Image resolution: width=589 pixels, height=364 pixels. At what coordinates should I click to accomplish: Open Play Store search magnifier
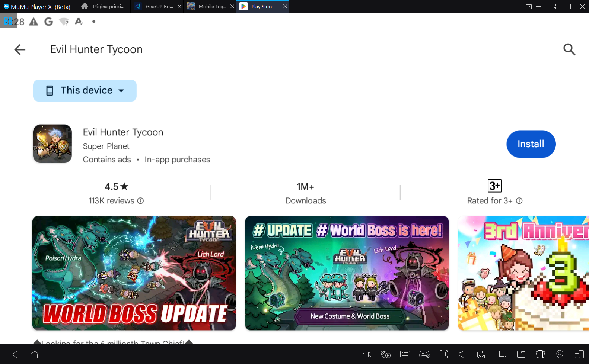(x=569, y=49)
